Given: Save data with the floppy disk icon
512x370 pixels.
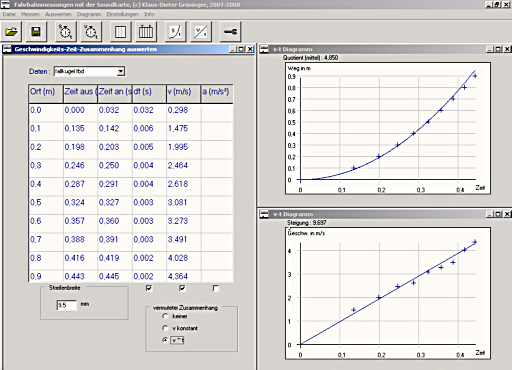Looking at the screenshot, I should [x=36, y=32].
